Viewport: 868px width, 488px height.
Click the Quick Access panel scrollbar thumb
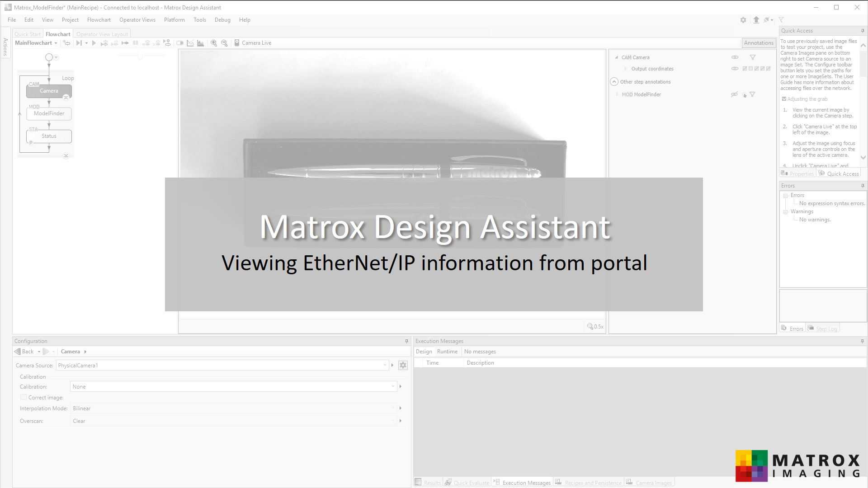coord(863,63)
